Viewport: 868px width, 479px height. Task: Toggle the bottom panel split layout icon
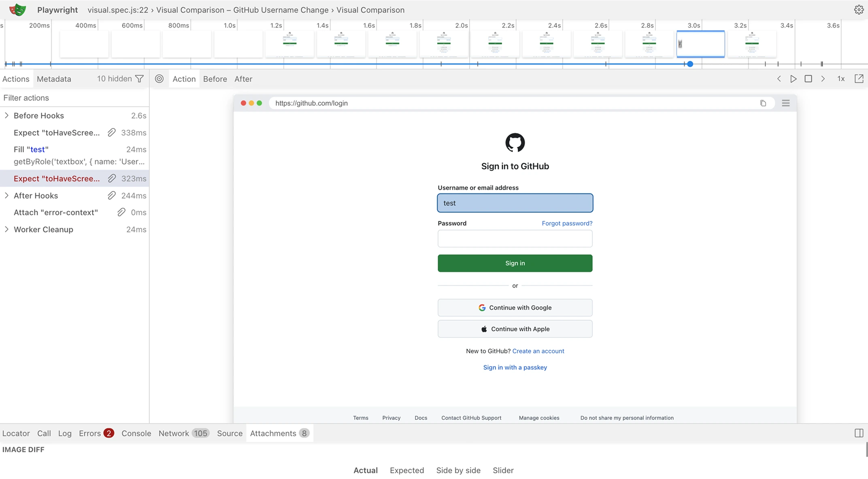pyautogui.click(x=859, y=433)
